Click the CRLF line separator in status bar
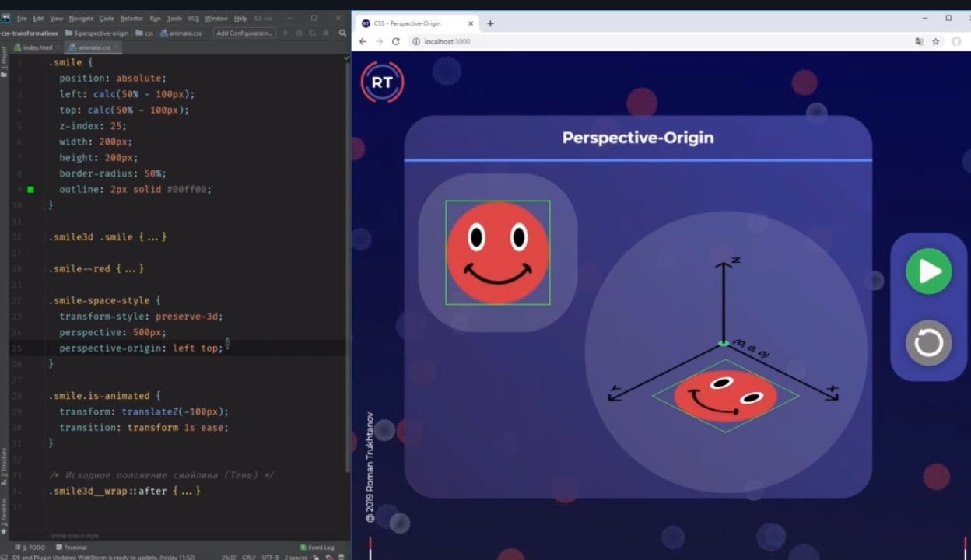 click(249, 557)
